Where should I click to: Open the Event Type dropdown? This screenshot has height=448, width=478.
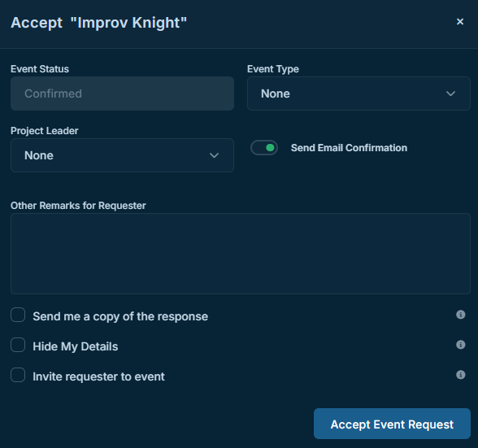pos(358,94)
